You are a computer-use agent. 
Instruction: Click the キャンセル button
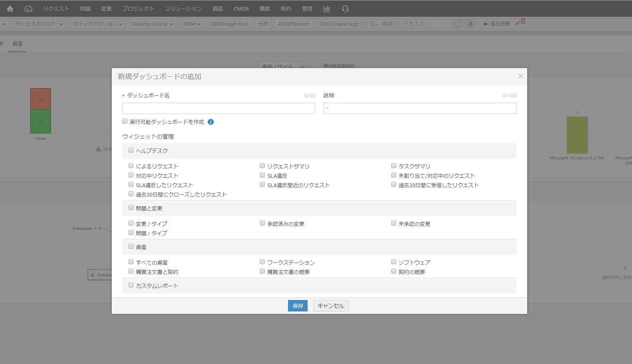click(331, 306)
